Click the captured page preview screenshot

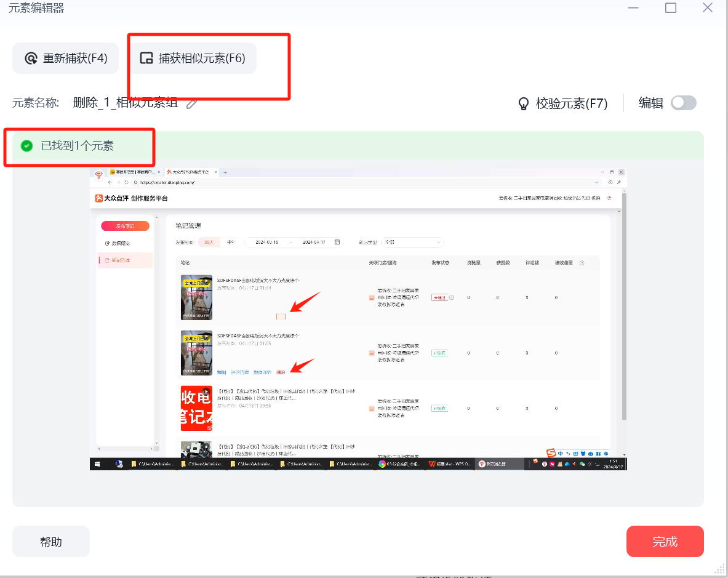358,319
